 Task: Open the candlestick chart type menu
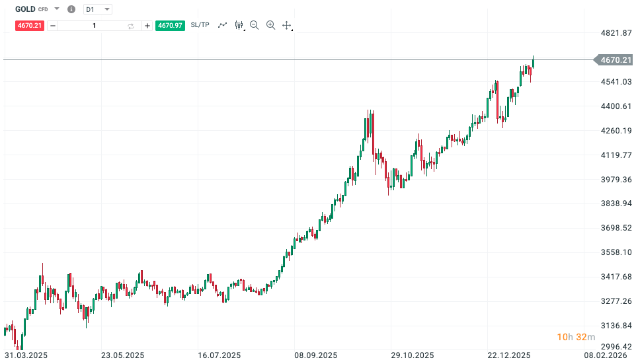coord(239,25)
